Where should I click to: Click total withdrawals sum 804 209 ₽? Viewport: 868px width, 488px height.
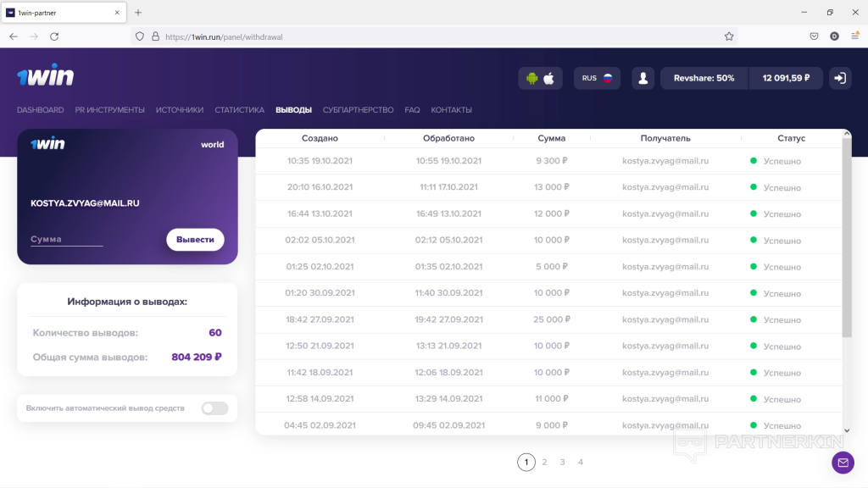[x=197, y=357]
